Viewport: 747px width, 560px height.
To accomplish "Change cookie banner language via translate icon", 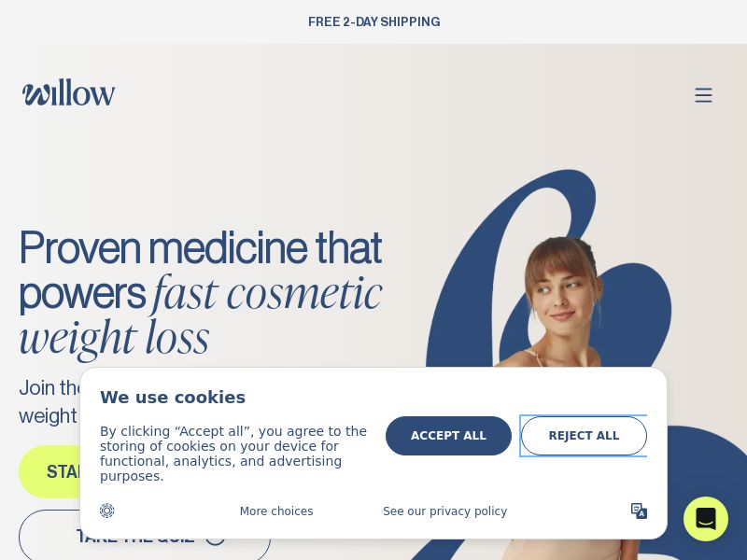I will pos(639,511).
